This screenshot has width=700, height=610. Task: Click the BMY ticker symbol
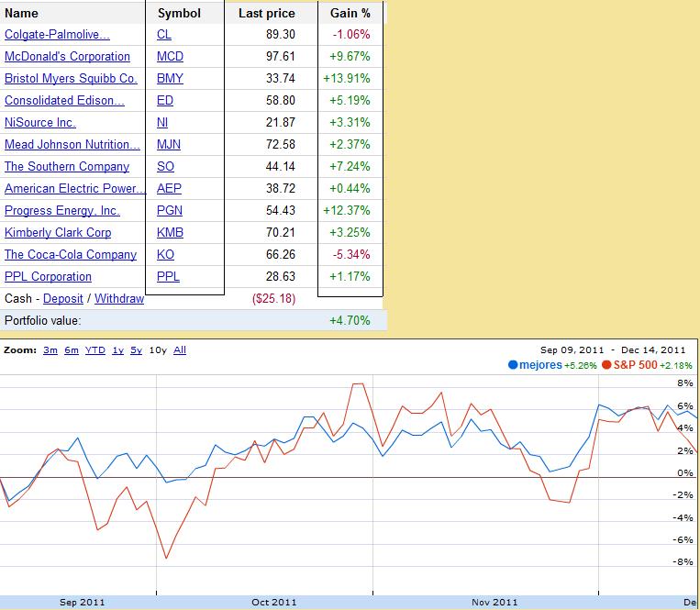point(170,79)
